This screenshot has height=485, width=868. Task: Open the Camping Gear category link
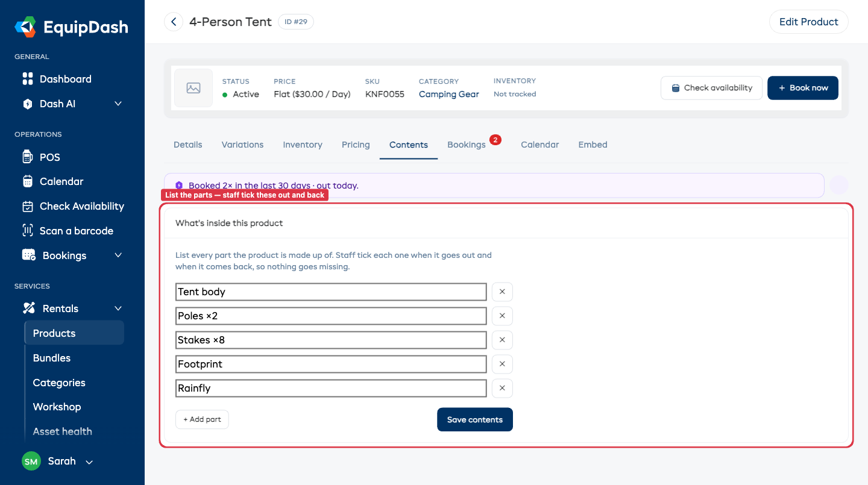[449, 94]
